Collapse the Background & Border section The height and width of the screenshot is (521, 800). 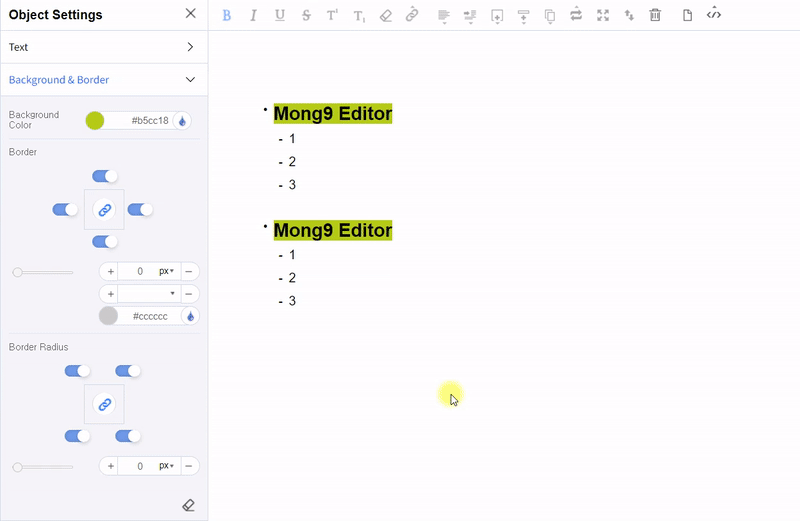click(104, 80)
